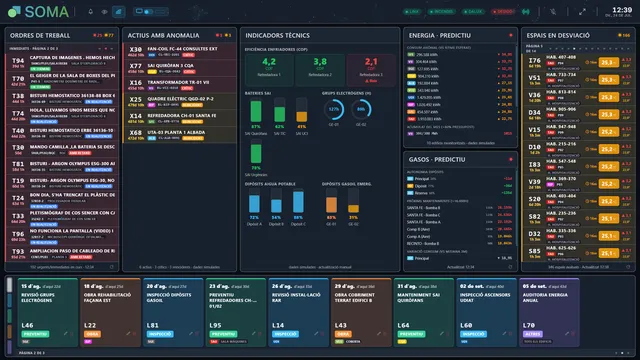
Task: Edit the L14 card
Action: coord(316,334)
